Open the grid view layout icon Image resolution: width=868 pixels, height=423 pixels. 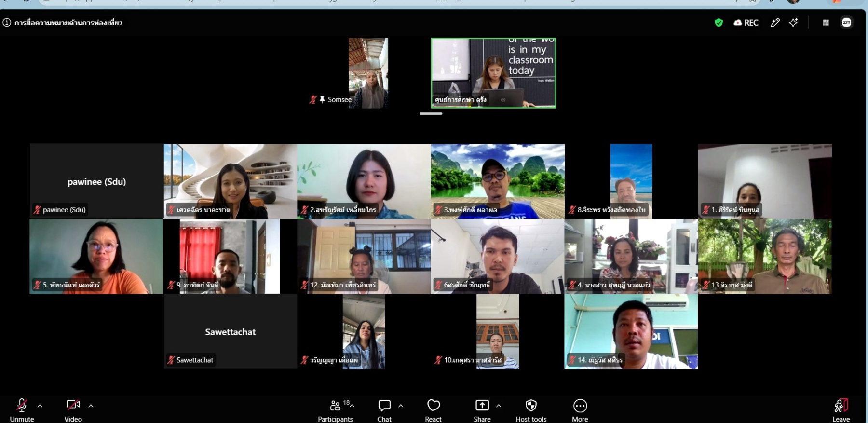click(x=826, y=22)
